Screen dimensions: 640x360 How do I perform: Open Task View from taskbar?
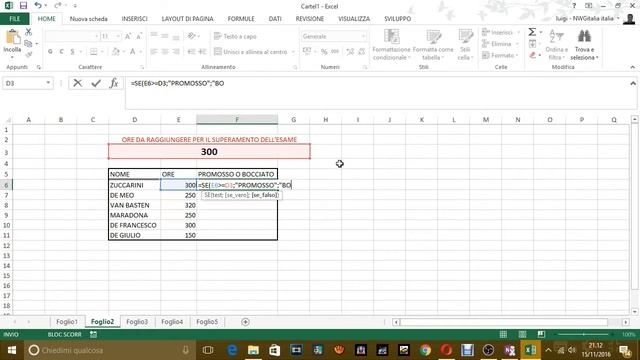208,350
